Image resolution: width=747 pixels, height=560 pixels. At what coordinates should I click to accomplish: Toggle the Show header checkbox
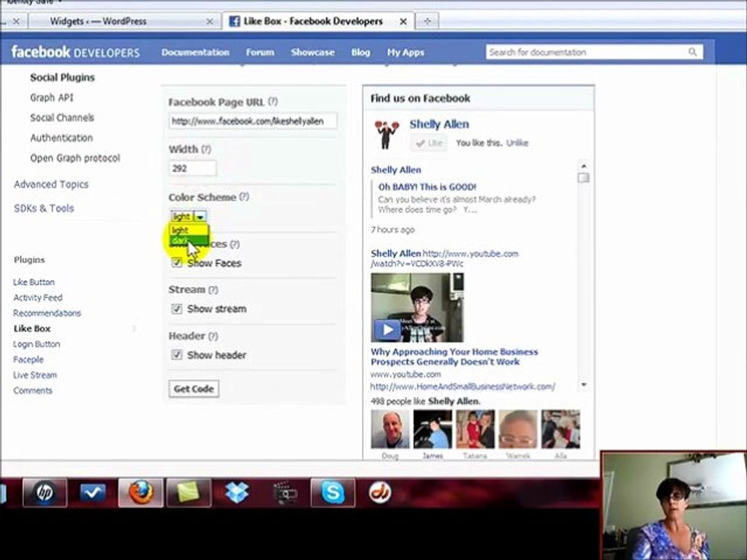click(177, 355)
